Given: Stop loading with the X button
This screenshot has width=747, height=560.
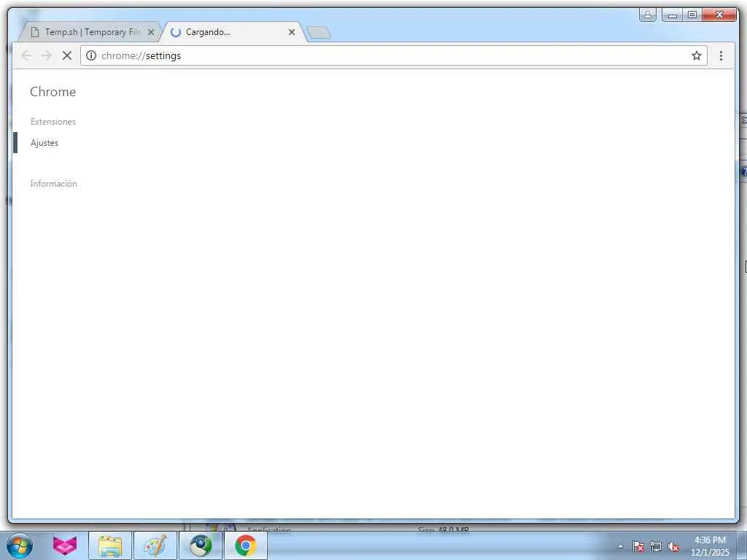Looking at the screenshot, I should (x=66, y=55).
